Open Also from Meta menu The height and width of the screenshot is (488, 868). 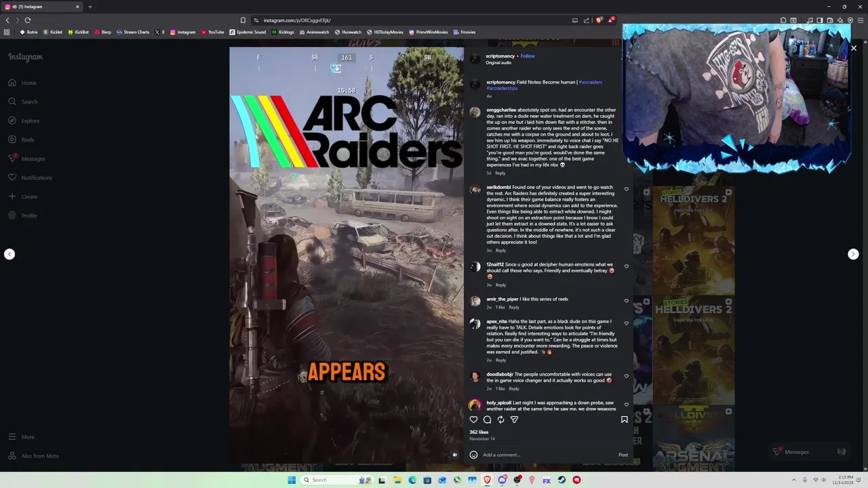tap(33, 456)
